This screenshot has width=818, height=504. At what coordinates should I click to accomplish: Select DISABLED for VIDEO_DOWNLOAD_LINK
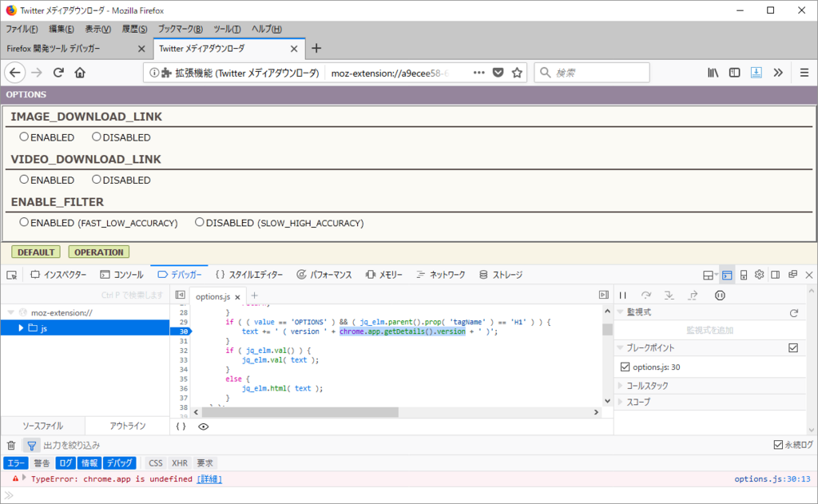click(96, 180)
